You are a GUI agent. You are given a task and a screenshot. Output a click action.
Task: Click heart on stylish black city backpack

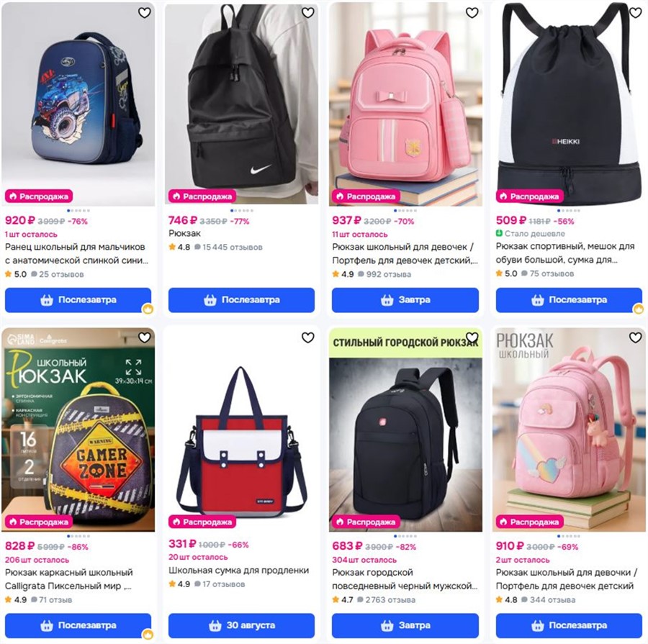point(472,337)
